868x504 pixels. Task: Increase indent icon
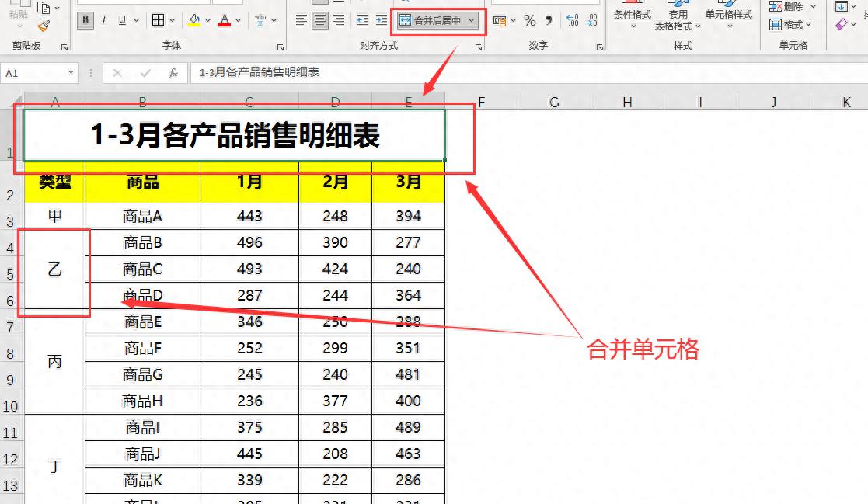[382, 20]
